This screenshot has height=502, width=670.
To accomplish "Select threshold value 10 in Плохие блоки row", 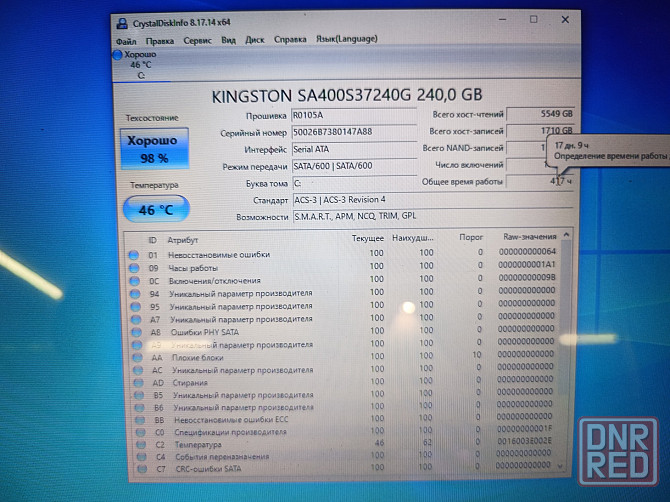I will [x=477, y=355].
